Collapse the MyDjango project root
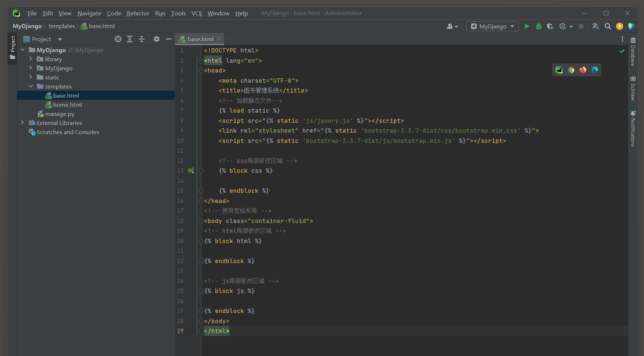The image size is (644, 356). pyautogui.click(x=23, y=50)
